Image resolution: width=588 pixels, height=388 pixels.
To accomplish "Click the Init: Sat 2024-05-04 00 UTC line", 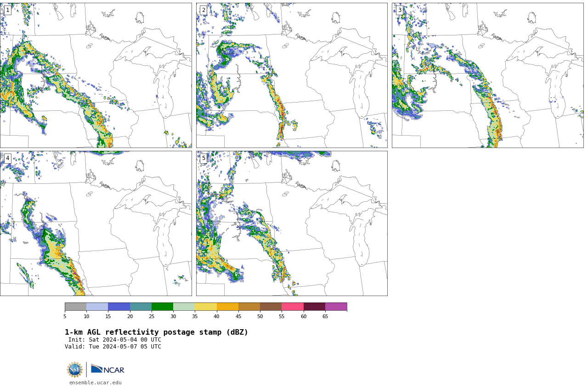I will (114, 340).
